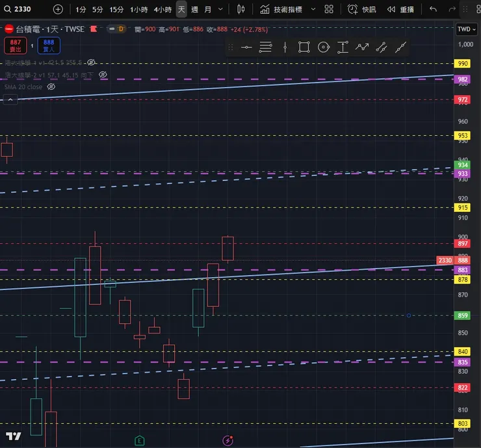
Task: Click the 2330 last-price symbol tag
Action: pos(445,260)
